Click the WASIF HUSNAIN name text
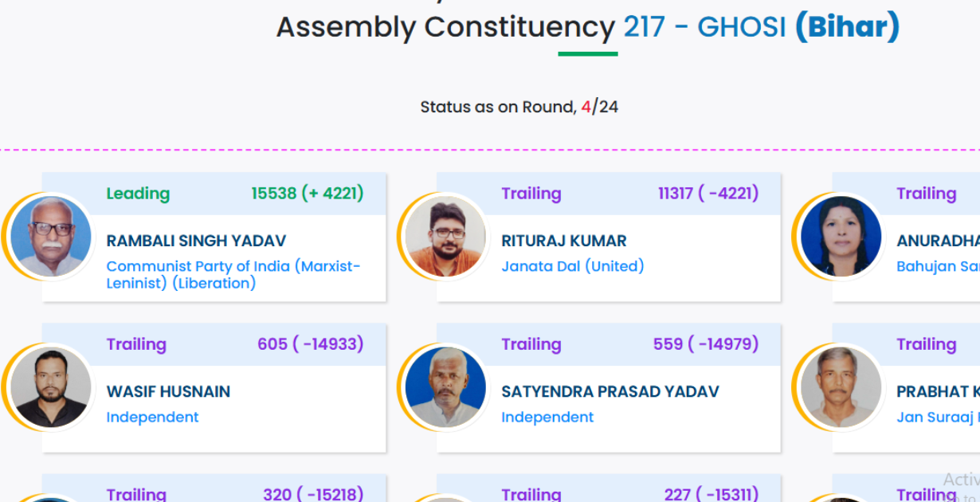The height and width of the screenshot is (502, 980). coord(168,391)
